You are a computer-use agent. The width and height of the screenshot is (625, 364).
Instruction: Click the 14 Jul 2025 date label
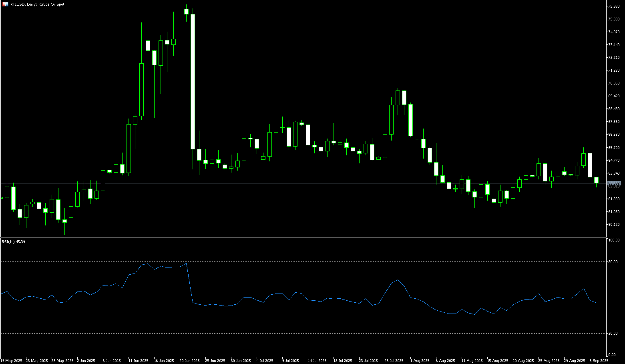click(317, 361)
